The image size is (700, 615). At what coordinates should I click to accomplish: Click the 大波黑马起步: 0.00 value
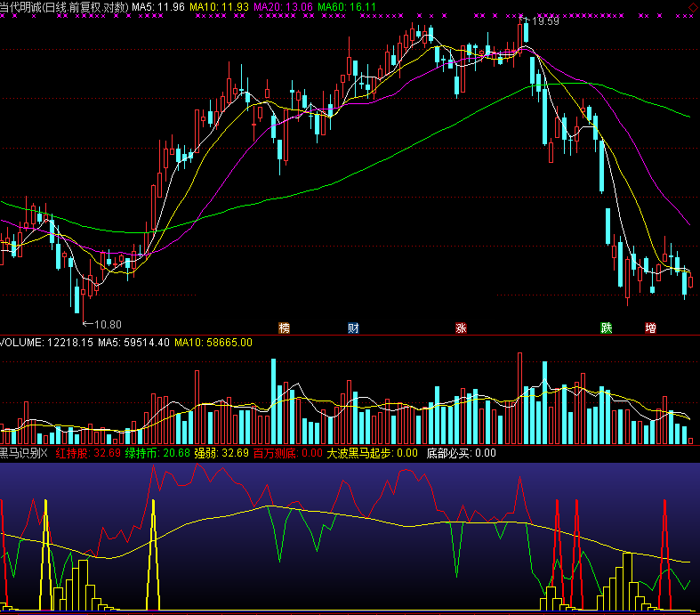(x=373, y=453)
